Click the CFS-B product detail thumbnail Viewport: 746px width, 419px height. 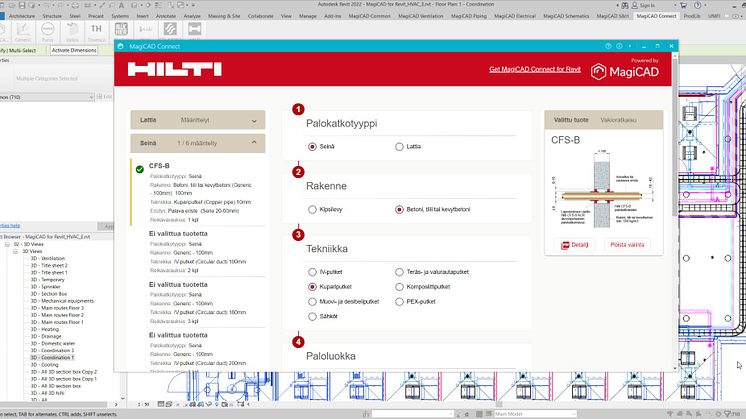click(x=603, y=189)
